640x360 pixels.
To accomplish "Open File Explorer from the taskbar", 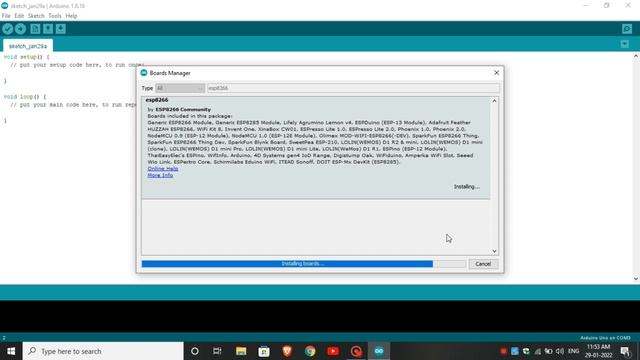I will pos(241,351).
